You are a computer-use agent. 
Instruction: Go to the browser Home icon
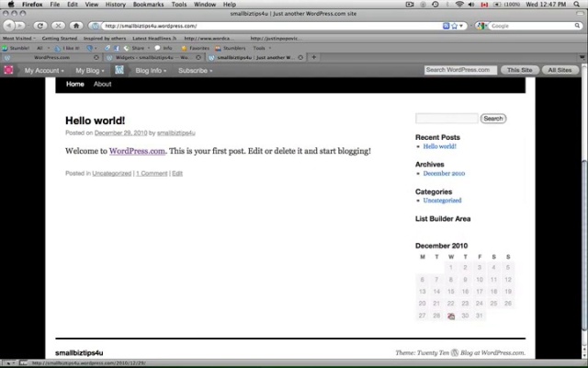pyautogui.click(x=76, y=26)
